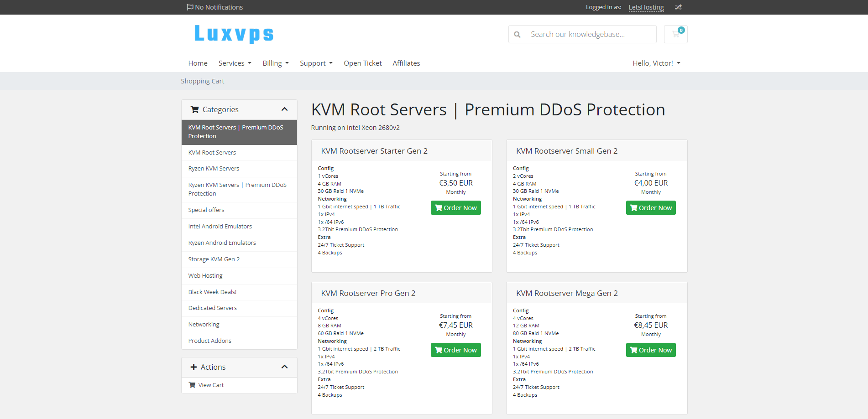Viewport: 868px width, 419px height.
Task: Open the Ryzen Android Emulators category
Action: pyautogui.click(x=239, y=243)
